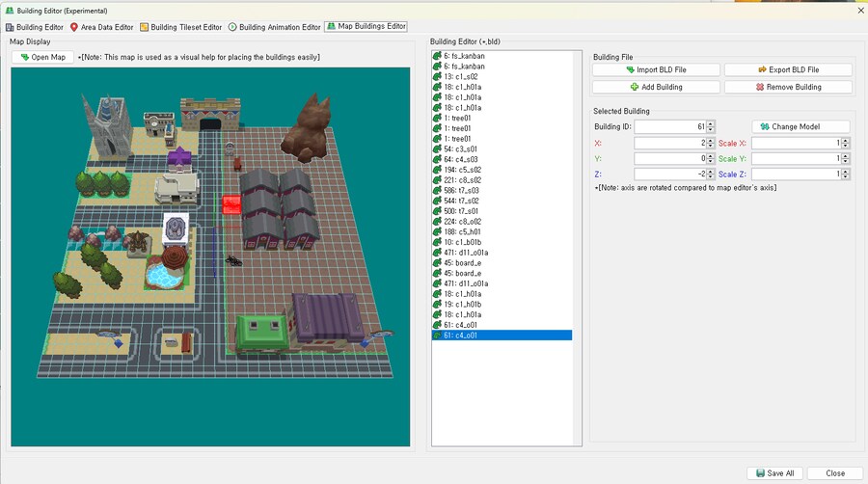
Task: Select the '54: c3_s01' building entry
Action: (x=502, y=148)
